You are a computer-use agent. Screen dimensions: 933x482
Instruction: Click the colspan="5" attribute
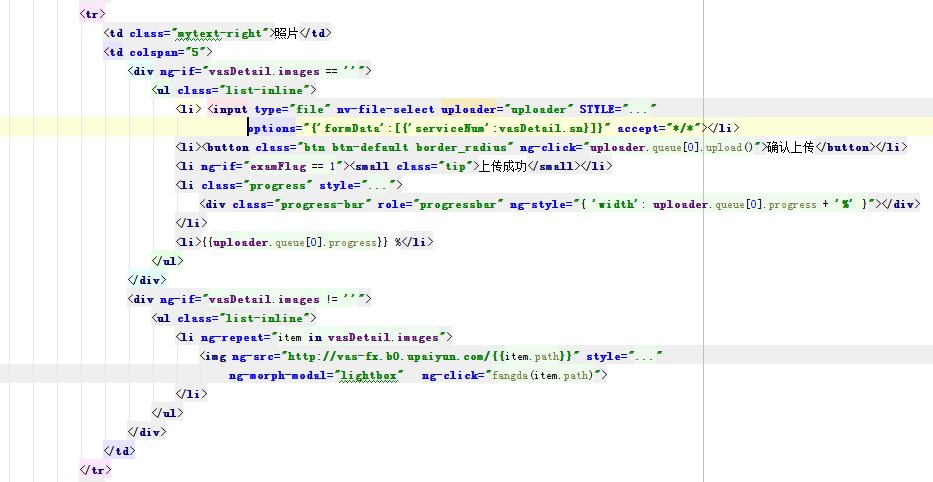point(167,52)
